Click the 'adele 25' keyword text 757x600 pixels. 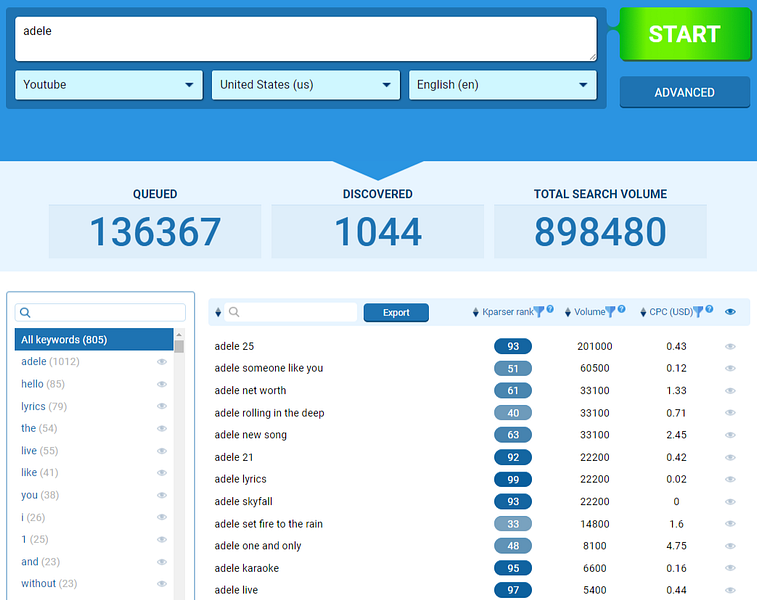234,347
